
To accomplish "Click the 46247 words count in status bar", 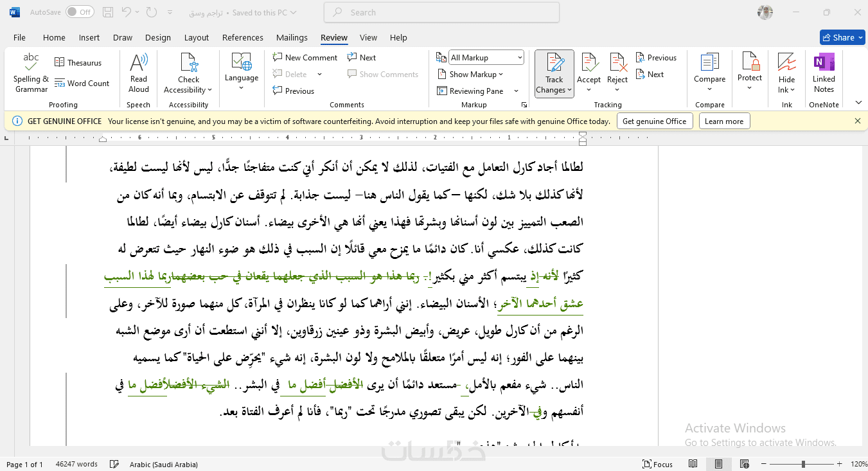I will pos(76,465).
